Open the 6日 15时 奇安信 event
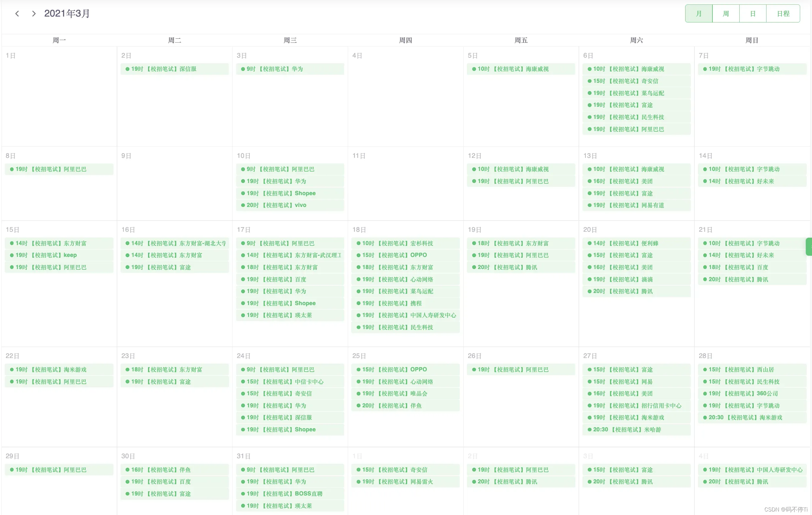812x515 pixels. [636, 81]
